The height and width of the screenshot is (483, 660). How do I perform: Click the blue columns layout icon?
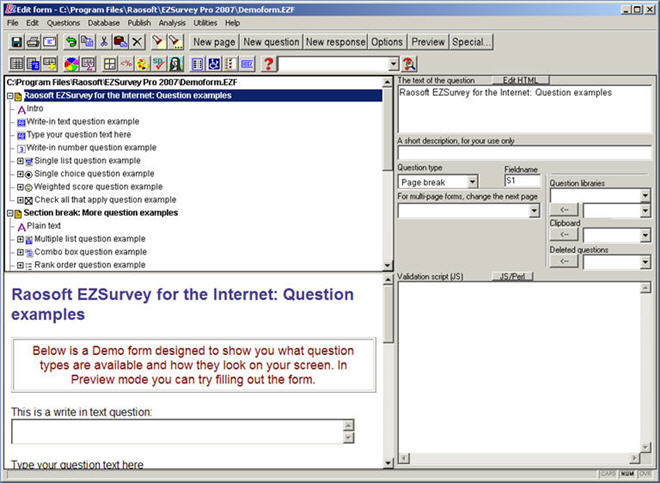(197, 64)
